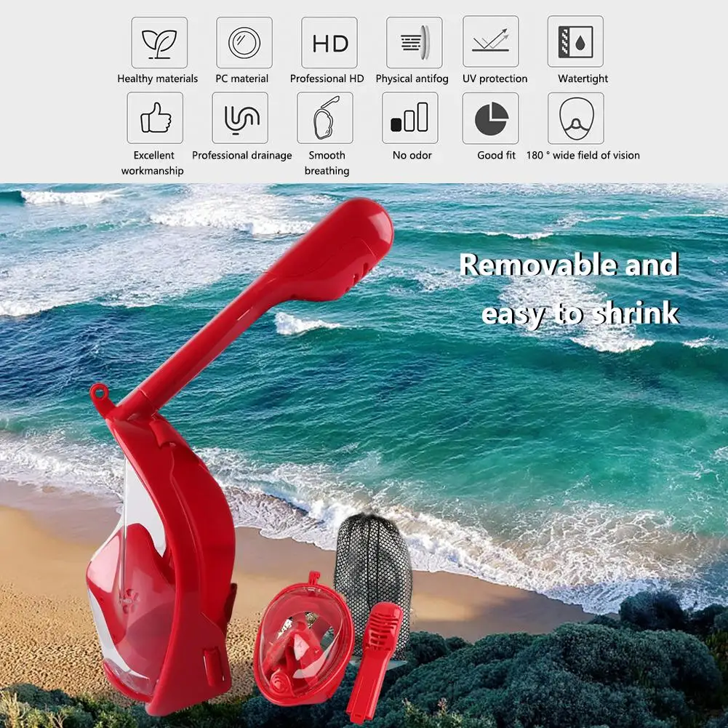Image resolution: width=728 pixels, height=728 pixels.
Task: Click the black mesh carrying bag
Action: (374, 567)
